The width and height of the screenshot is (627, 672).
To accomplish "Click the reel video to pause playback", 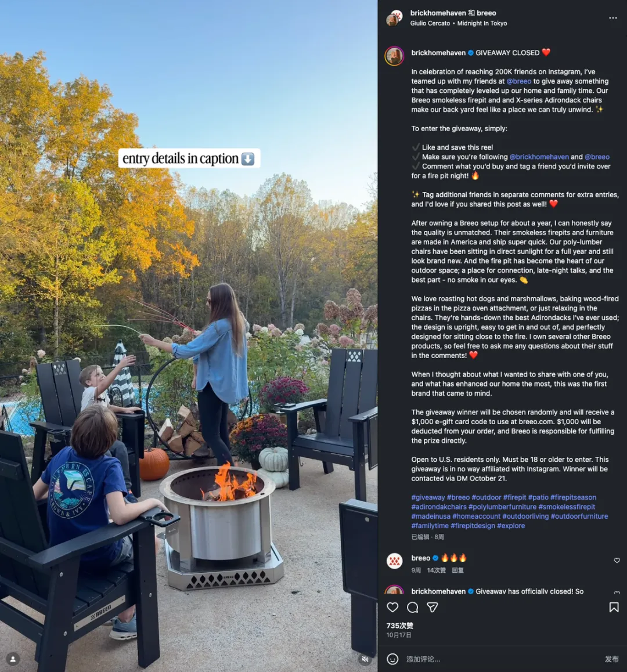I will 189,336.
